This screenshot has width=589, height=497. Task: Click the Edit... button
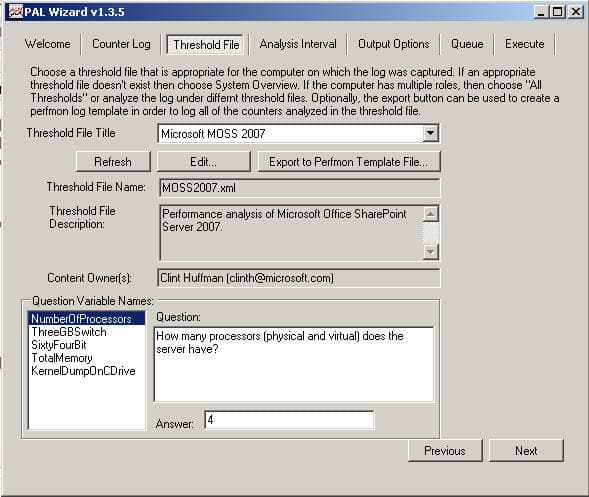203,162
